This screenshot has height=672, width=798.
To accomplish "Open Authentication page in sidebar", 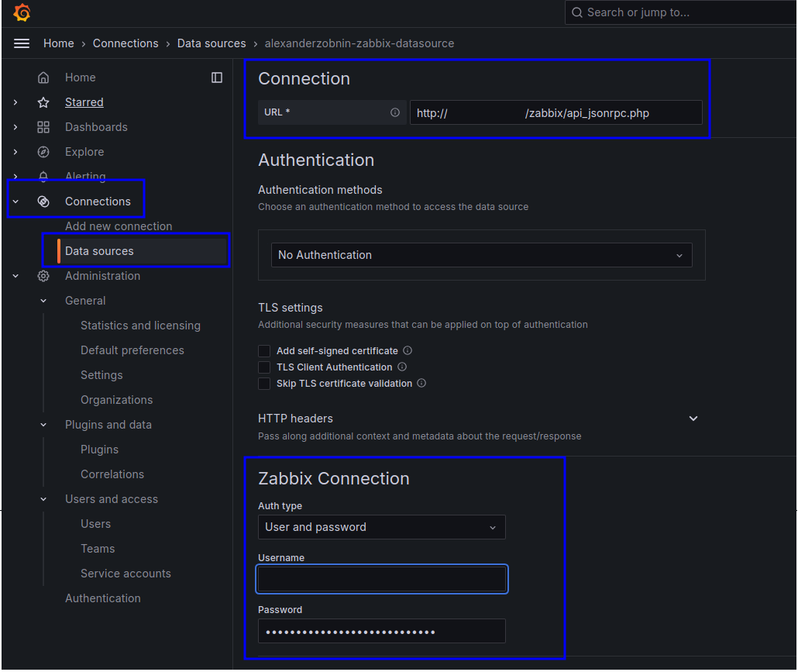I will click(103, 598).
